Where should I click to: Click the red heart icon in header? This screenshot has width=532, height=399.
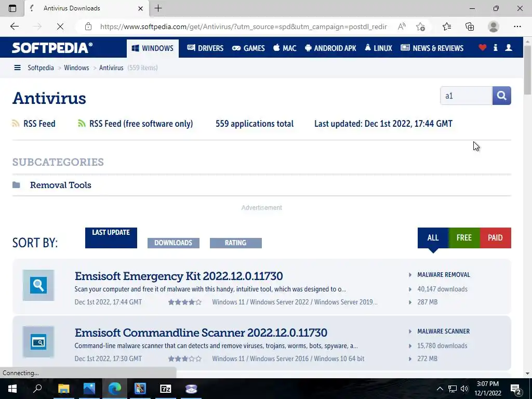point(483,47)
